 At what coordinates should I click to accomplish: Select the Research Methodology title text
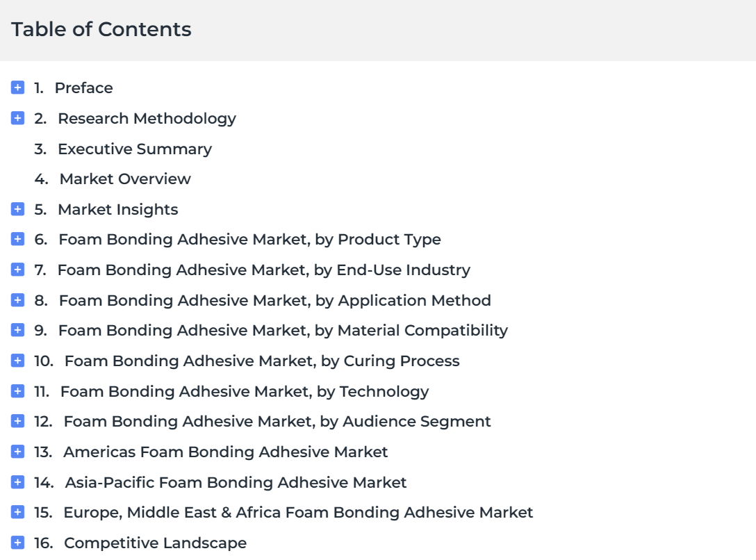tap(147, 119)
